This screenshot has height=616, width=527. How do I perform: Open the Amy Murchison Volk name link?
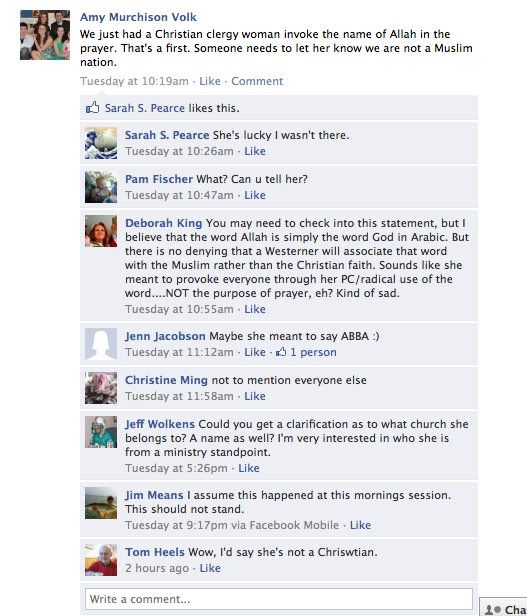pos(138,17)
